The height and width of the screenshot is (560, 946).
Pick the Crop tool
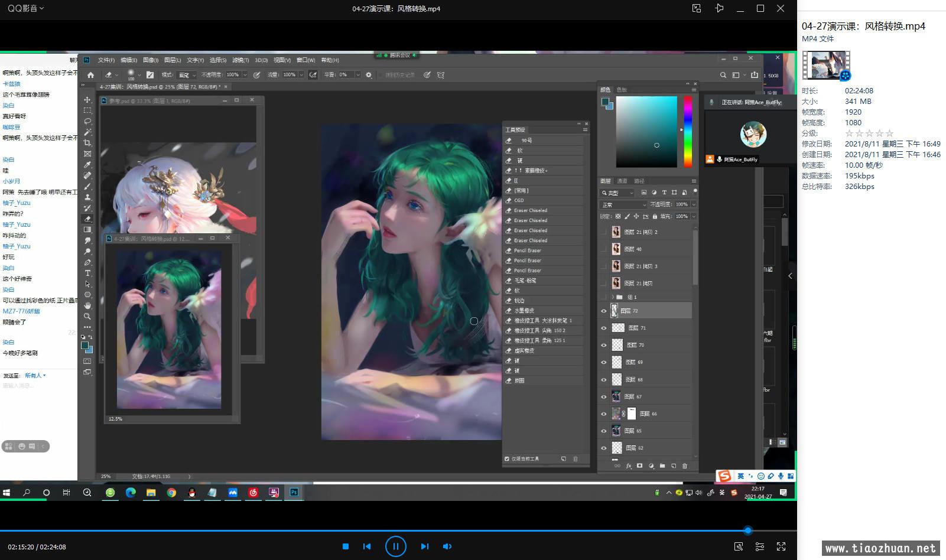coord(87,143)
